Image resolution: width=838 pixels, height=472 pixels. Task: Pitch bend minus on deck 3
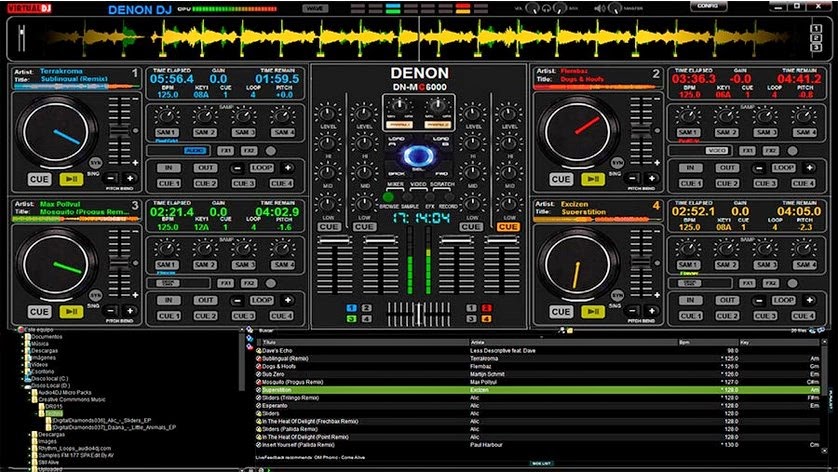(111, 311)
